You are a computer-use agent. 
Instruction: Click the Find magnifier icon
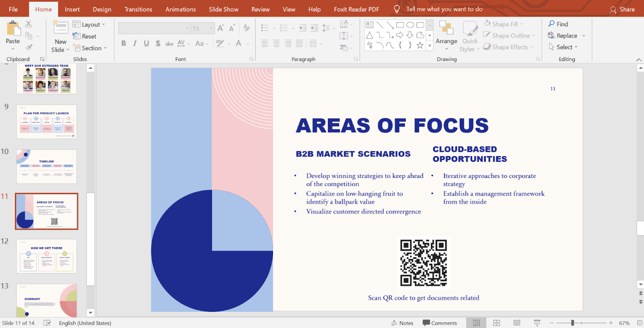coord(551,24)
